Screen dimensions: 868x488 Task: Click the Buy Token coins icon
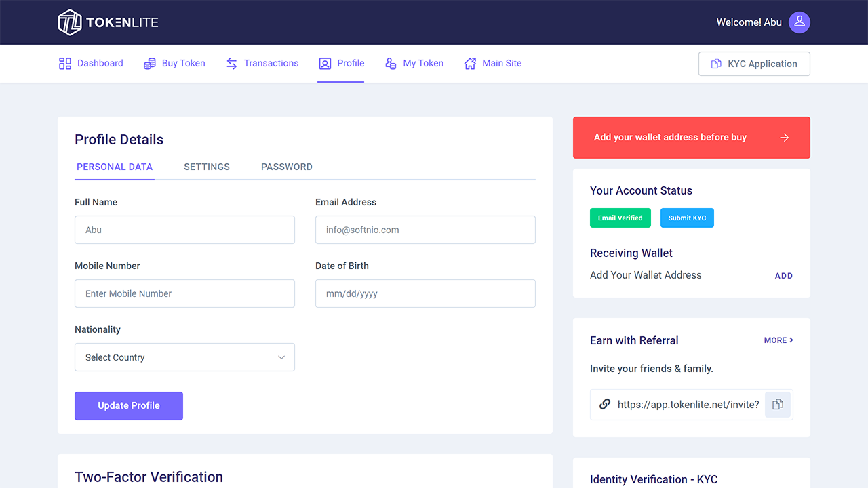[150, 63]
